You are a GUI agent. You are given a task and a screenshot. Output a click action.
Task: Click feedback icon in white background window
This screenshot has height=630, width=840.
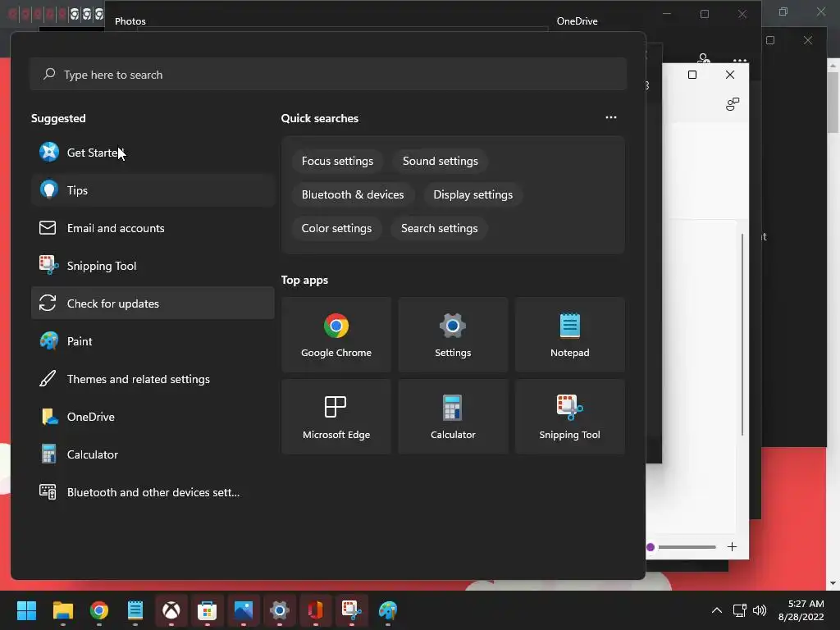pyautogui.click(x=733, y=104)
